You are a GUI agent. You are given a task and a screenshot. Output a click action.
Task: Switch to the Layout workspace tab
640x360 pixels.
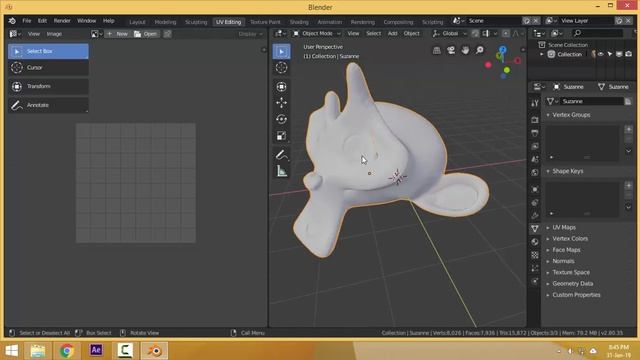coord(137,22)
